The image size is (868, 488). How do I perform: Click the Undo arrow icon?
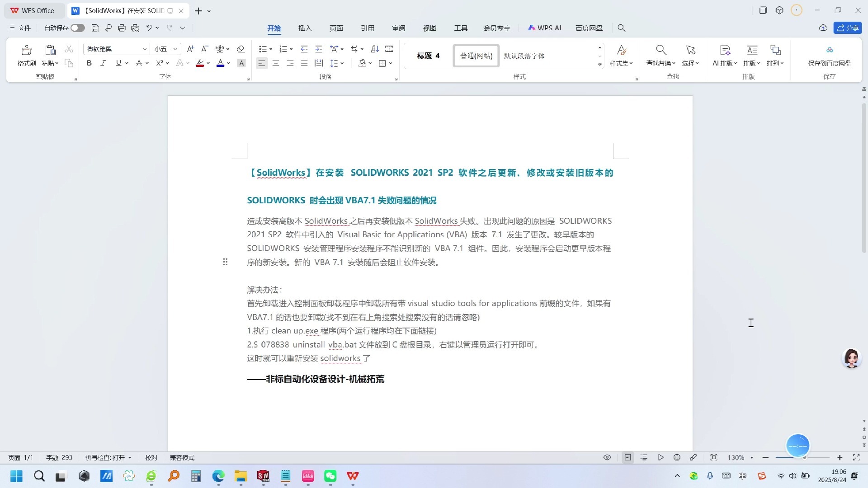149,28
